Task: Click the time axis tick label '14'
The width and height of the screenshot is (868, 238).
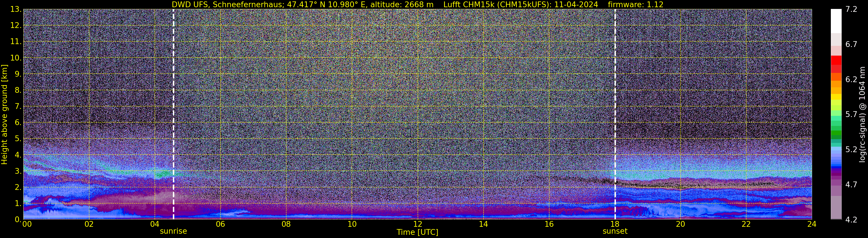Action: click(x=483, y=224)
